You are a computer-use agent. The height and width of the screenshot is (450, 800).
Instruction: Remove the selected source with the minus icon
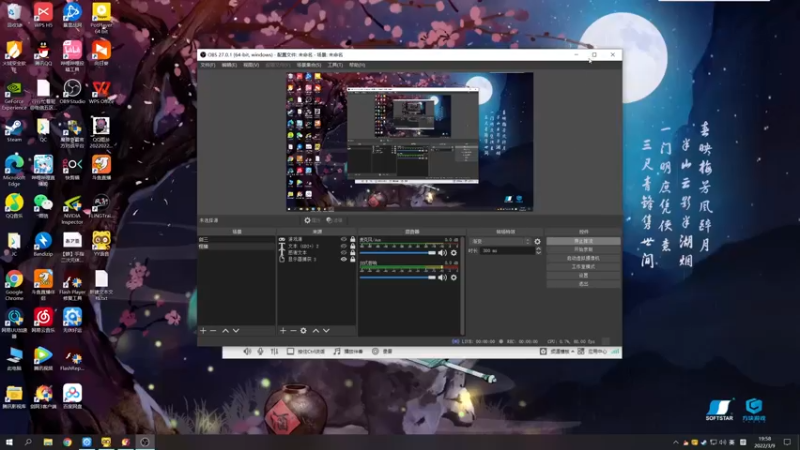point(293,331)
